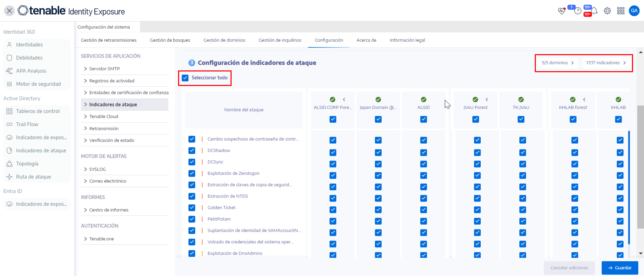
Task: Click the Tenable logo
Action: coord(42,11)
